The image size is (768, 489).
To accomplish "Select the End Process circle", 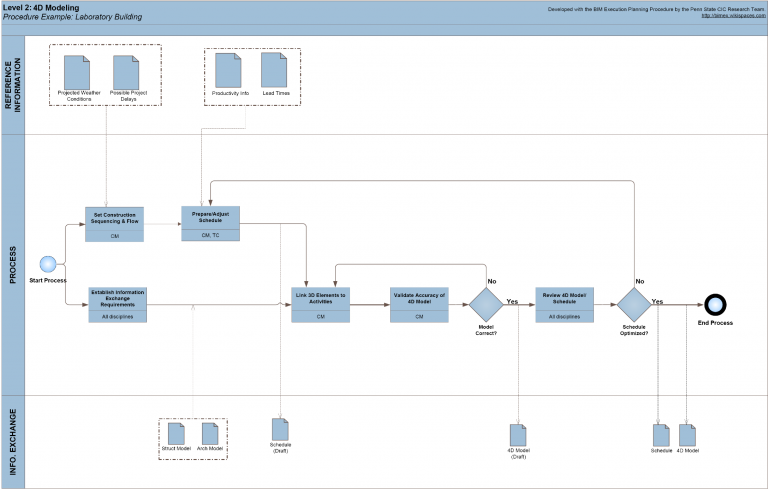I will pos(714,304).
